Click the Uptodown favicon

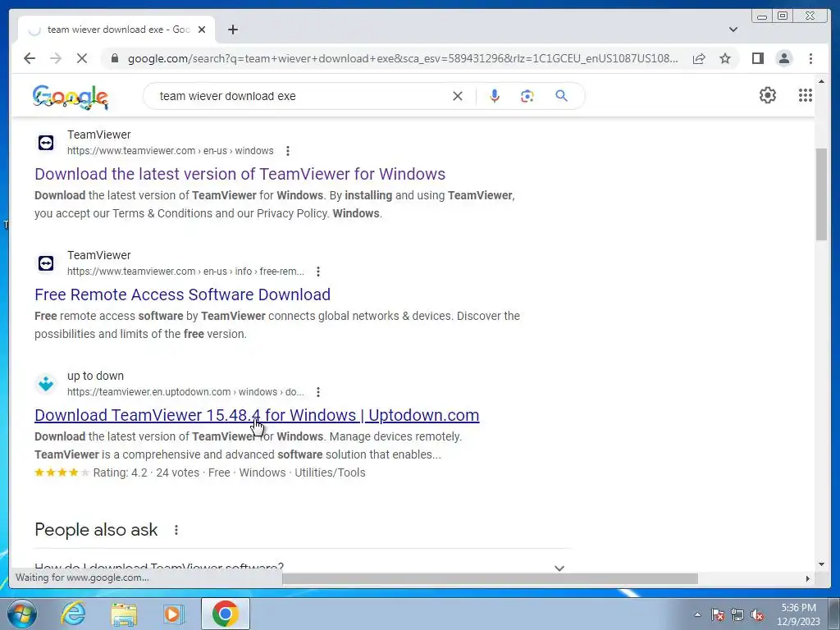pyautogui.click(x=46, y=384)
